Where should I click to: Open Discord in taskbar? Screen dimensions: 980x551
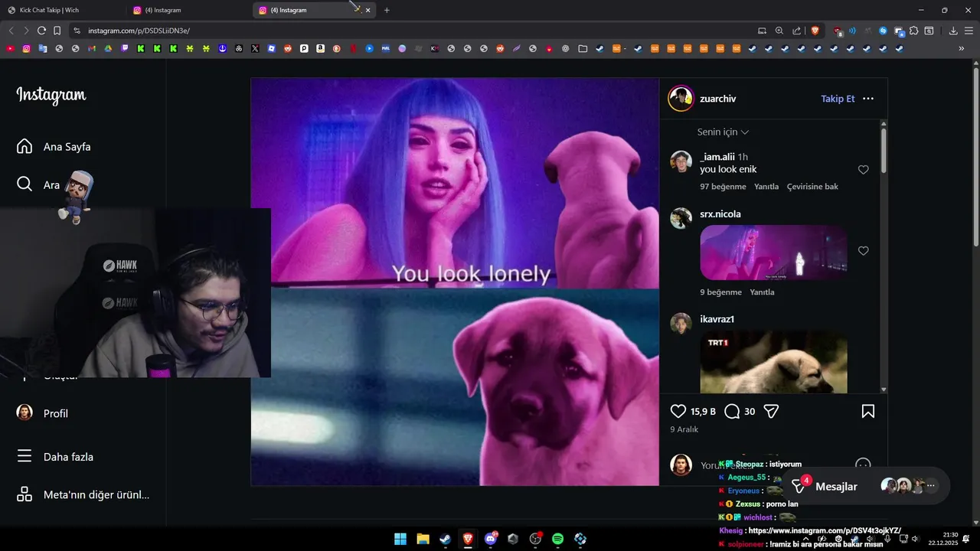[x=491, y=539]
